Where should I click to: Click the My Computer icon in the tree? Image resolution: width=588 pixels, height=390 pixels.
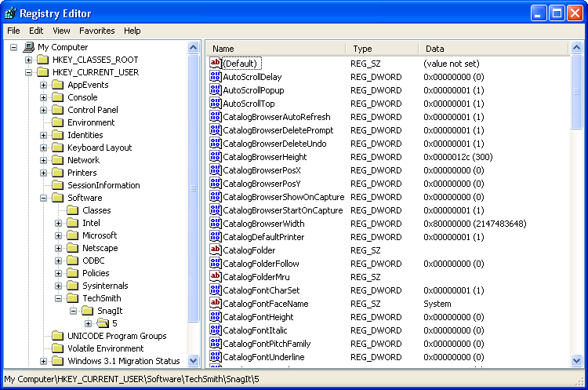pyautogui.click(x=28, y=47)
